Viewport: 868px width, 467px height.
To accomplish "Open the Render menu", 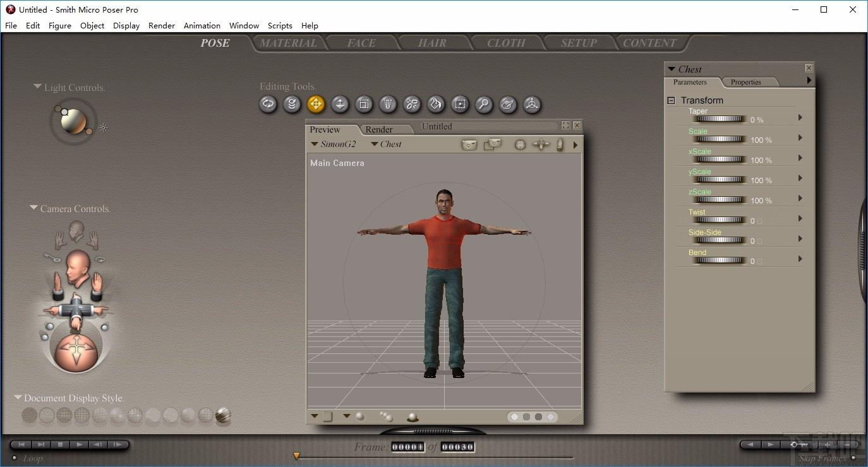I will click(x=162, y=25).
